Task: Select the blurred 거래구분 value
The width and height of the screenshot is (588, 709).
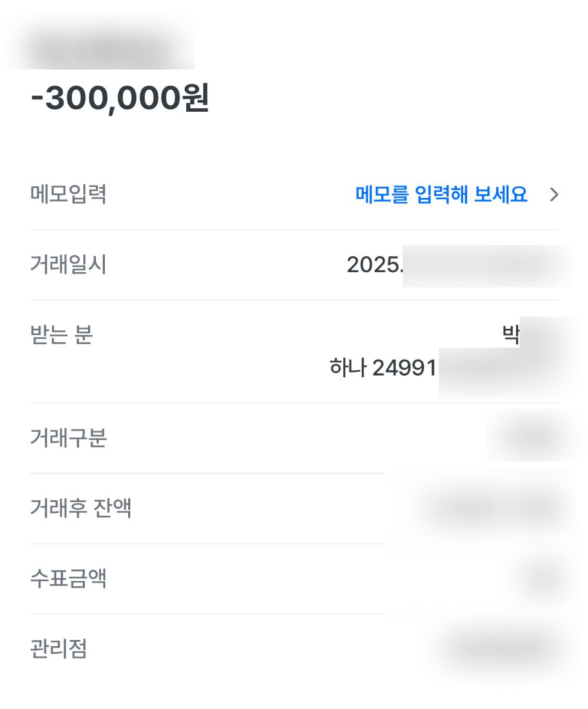Action: tap(532, 438)
